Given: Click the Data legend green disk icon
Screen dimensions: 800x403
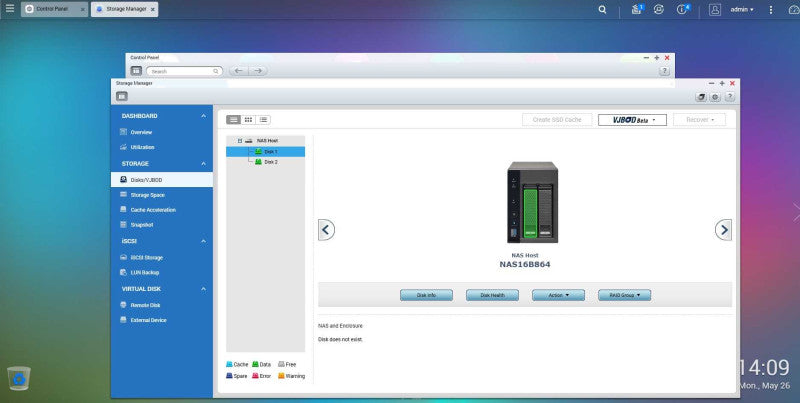Looking at the screenshot, I should pyautogui.click(x=255, y=364).
